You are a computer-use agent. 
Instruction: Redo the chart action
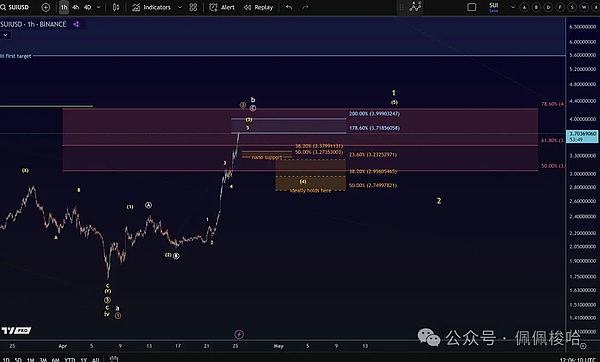click(x=305, y=7)
